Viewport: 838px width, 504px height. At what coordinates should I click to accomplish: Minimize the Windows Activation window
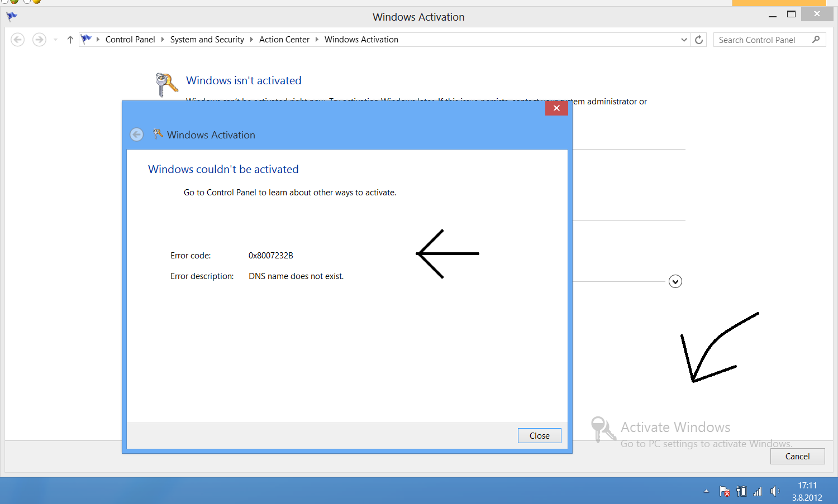773,15
